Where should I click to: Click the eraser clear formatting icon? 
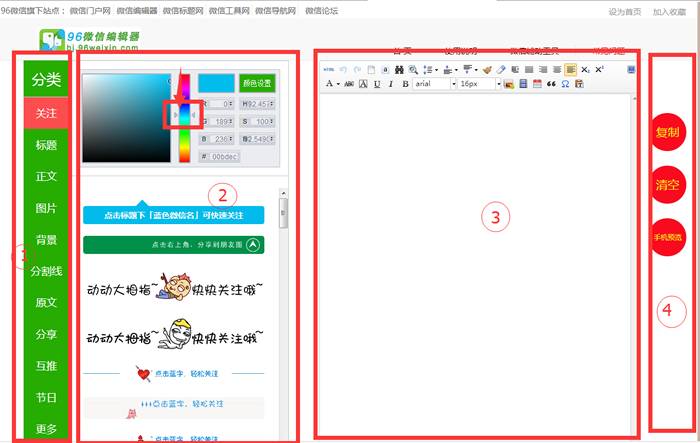[x=501, y=70]
